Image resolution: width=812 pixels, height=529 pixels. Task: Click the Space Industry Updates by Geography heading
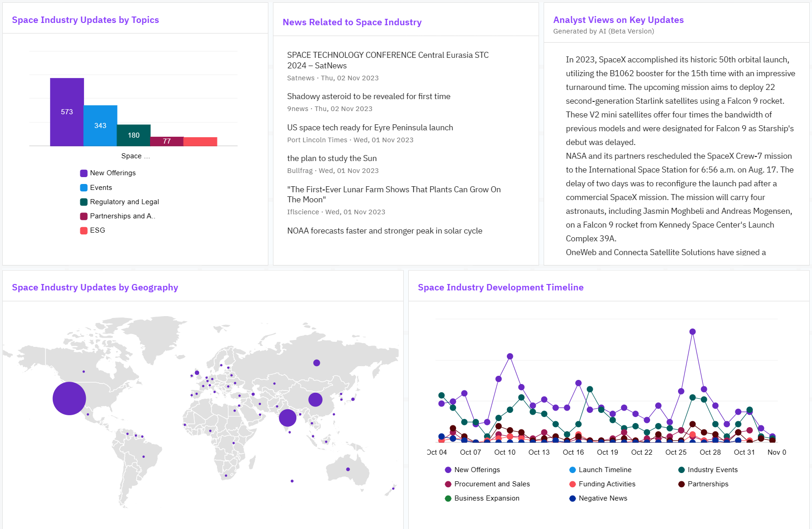(95, 287)
